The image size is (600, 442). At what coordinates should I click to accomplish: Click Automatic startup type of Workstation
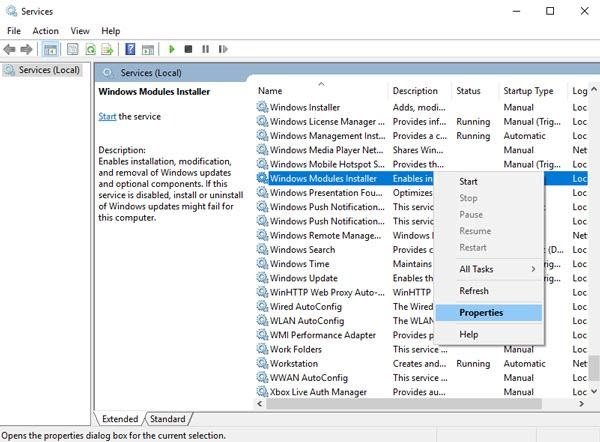(525, 364)
